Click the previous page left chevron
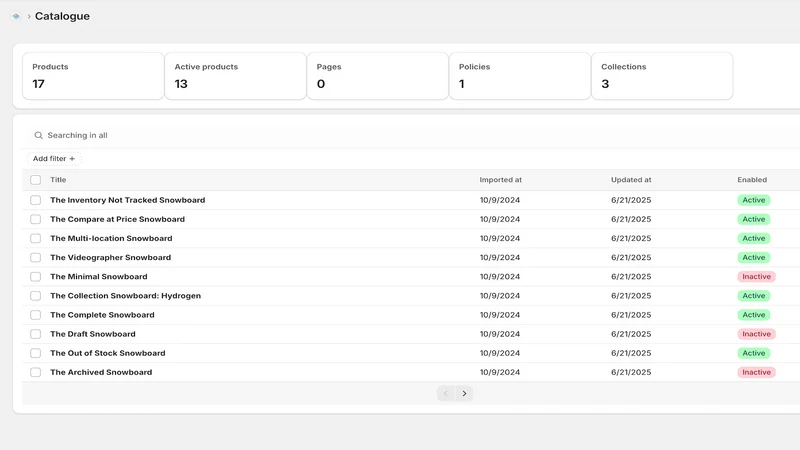 446,393
